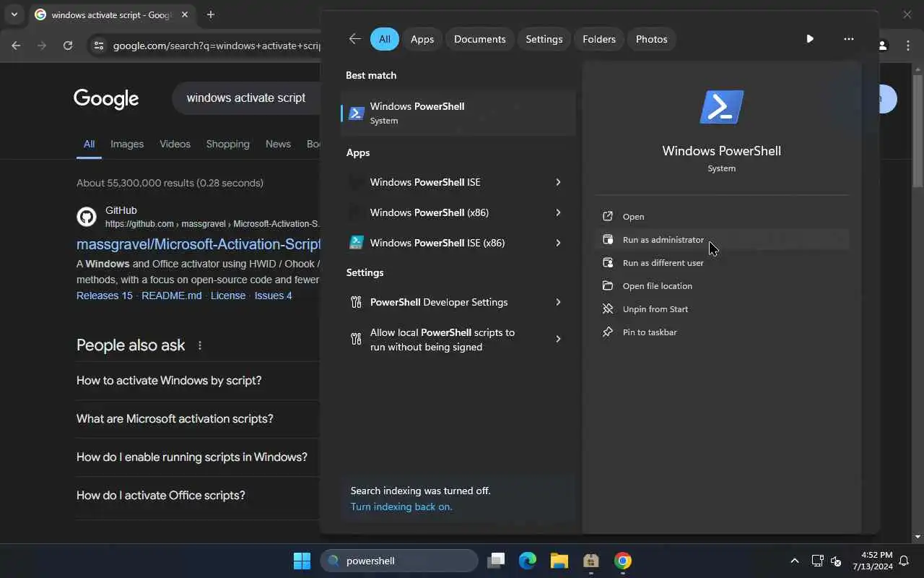Turn indexing back on link

tap(401, 506)
